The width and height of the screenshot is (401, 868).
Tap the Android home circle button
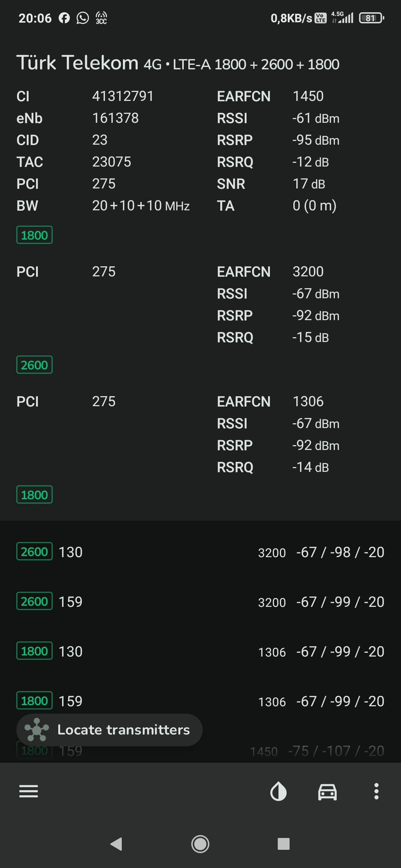(200, 844)
